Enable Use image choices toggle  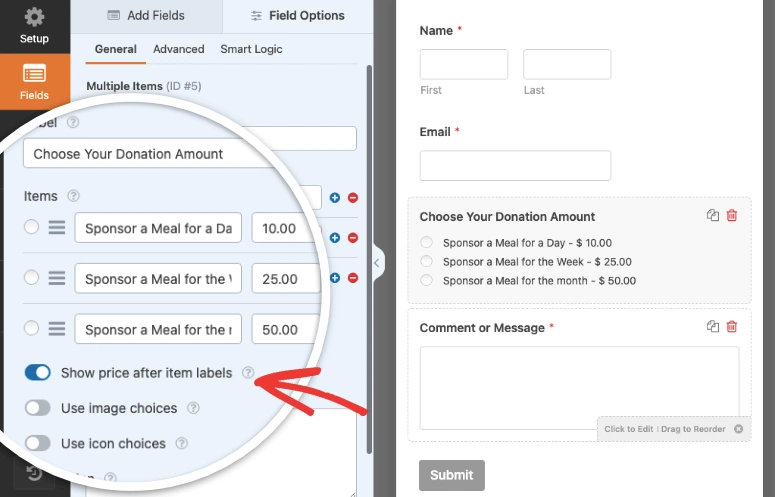coord(38,408)
